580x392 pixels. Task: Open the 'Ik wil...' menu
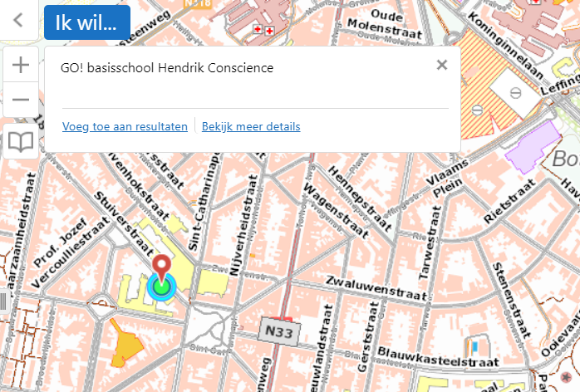tap(87, 22)
